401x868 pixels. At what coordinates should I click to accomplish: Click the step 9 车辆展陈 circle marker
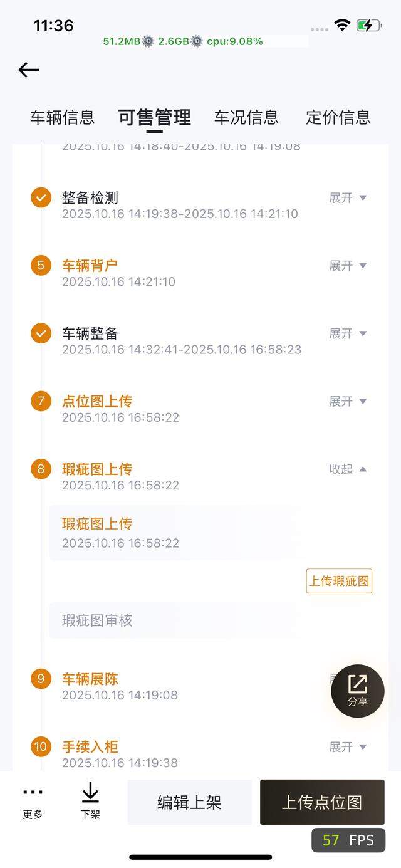coord(41,679)
